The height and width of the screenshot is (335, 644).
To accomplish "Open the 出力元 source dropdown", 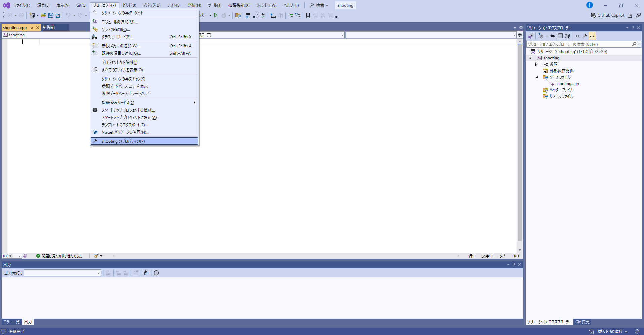I will click(62, 273).
